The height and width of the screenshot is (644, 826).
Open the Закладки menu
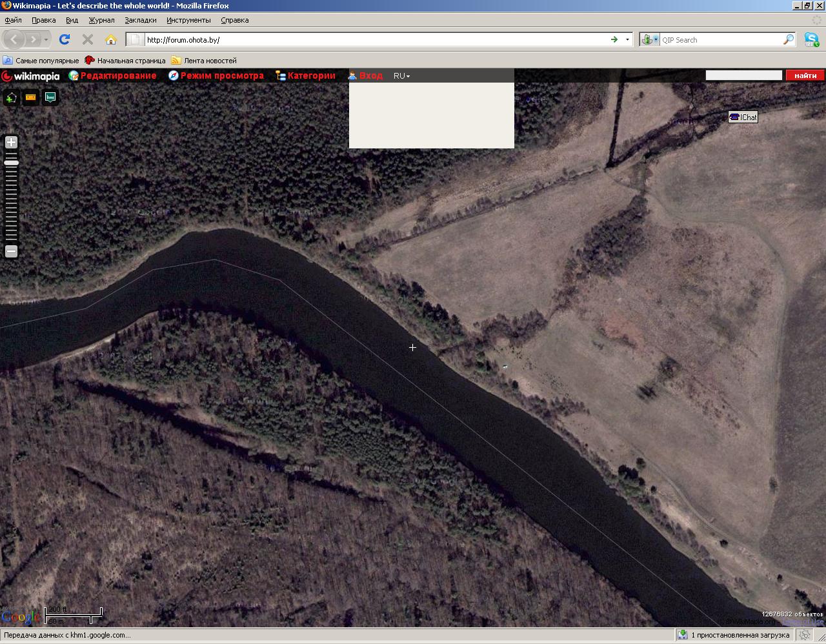coord(140,20)
